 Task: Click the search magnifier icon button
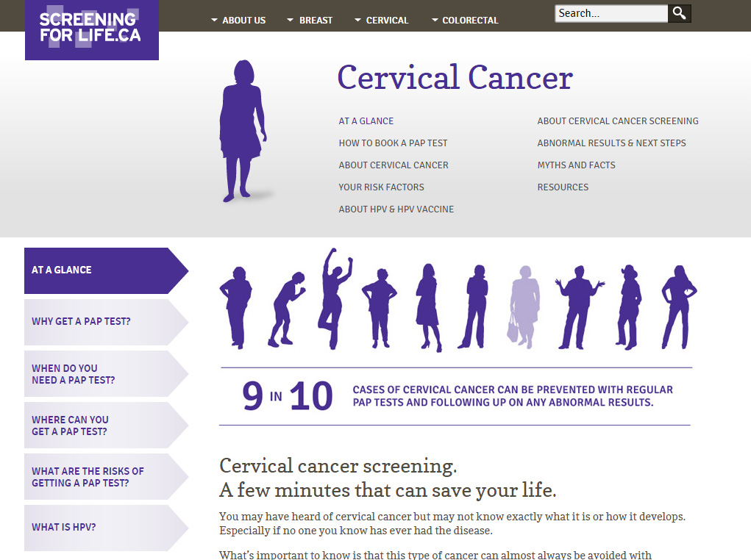click(x=679, y=13)
